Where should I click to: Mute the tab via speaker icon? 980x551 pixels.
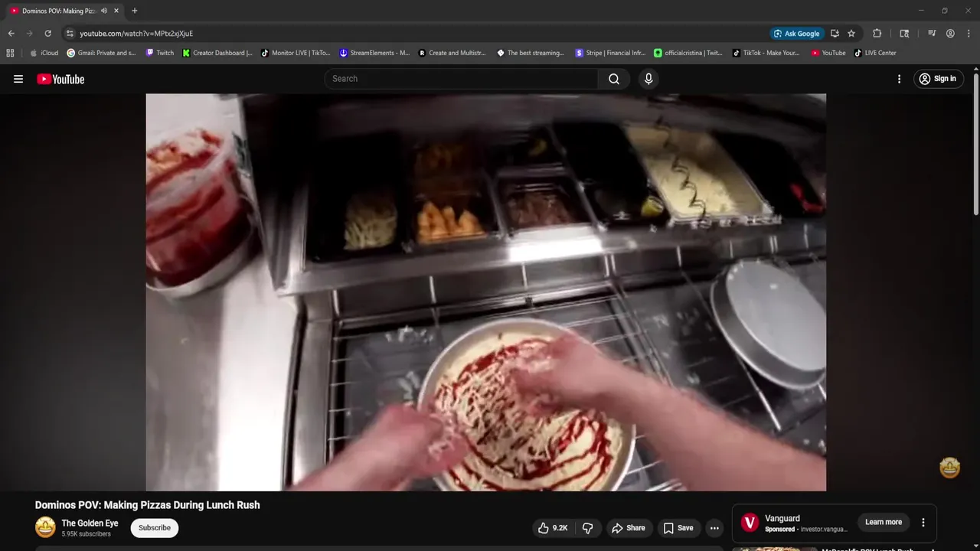pyautogui.click(x=104, y=11)
